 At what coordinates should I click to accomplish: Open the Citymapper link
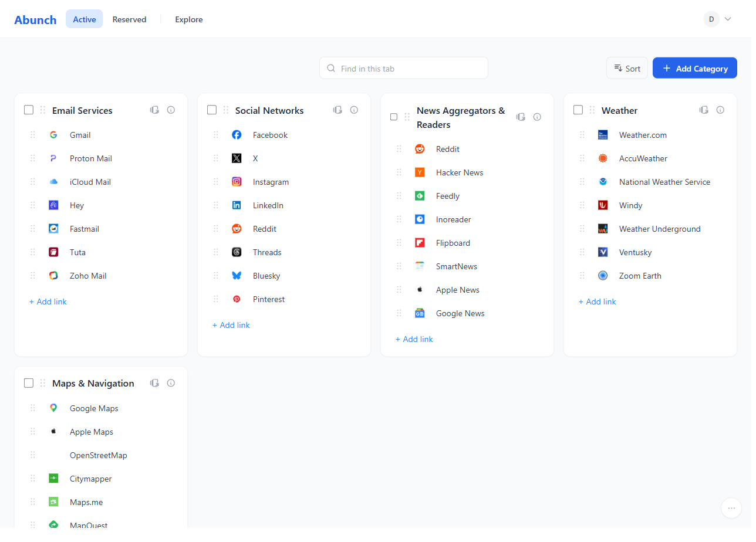[x=91, y=479]
